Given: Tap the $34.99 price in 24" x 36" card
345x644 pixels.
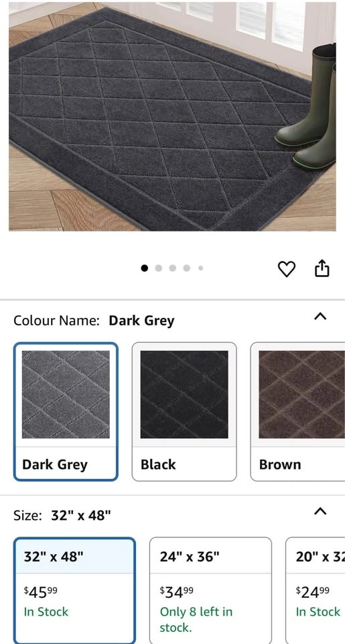Looking at the screenshot, I should [x=176, y=592].
